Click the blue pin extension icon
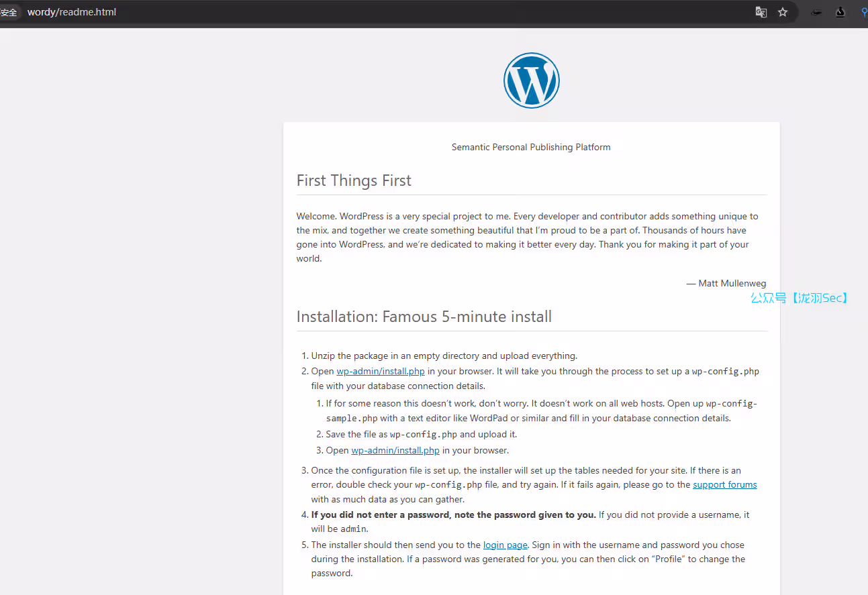The width and height of the screenshot is (868, 595). coord(864,12)
